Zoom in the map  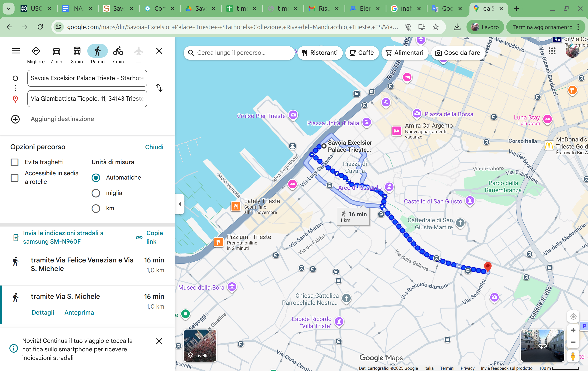pos(573,330)
